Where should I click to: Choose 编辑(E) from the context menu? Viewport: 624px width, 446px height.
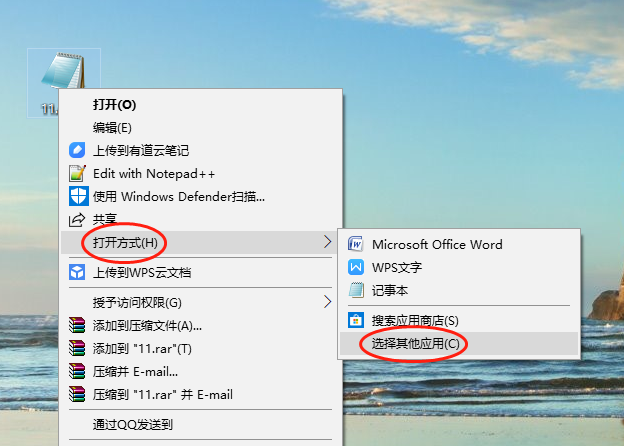point(201,128)
